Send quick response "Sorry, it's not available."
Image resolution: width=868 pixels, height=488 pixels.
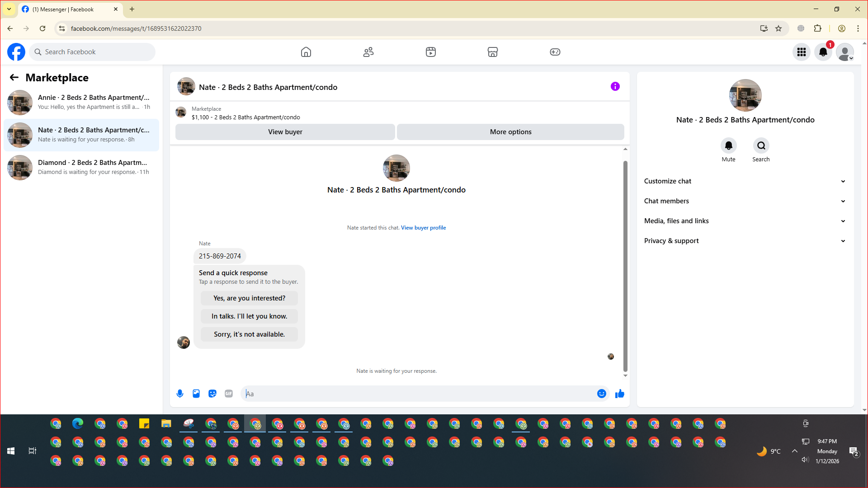pyautogui.click(x=249, y=334)
